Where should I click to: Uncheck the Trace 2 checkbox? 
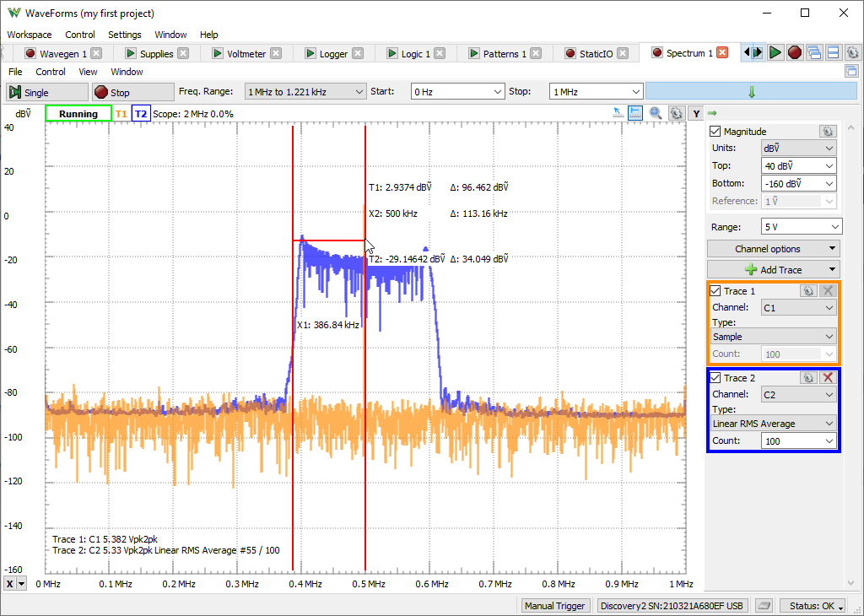point(715,377)
